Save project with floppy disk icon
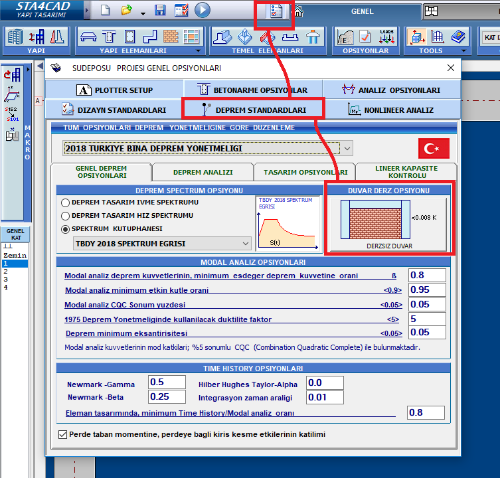Screen dimensions: 500x478 tap(160, 10)
